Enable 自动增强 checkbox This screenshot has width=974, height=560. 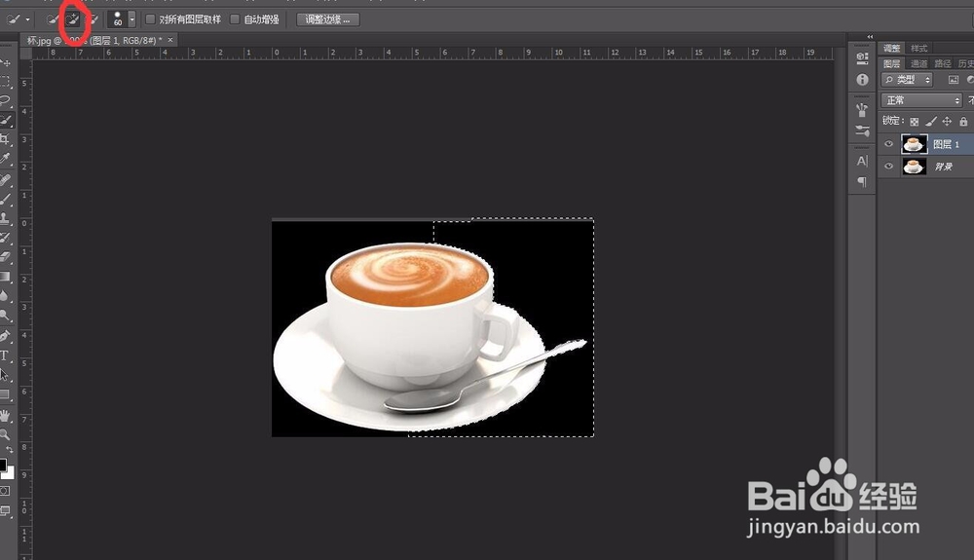[x=235, y=19]
